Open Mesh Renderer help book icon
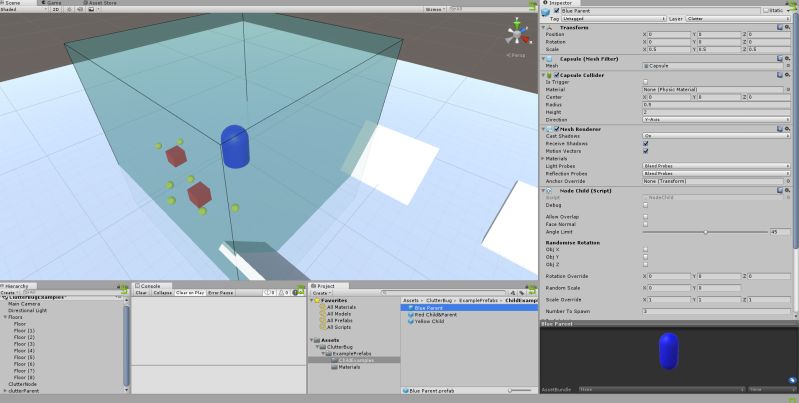 tap(780, 129)
